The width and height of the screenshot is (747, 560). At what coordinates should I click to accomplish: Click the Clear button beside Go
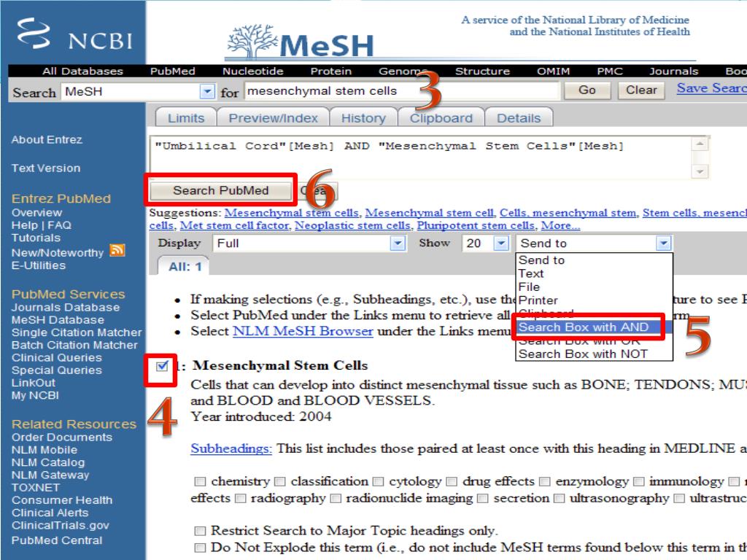point(641,90)
